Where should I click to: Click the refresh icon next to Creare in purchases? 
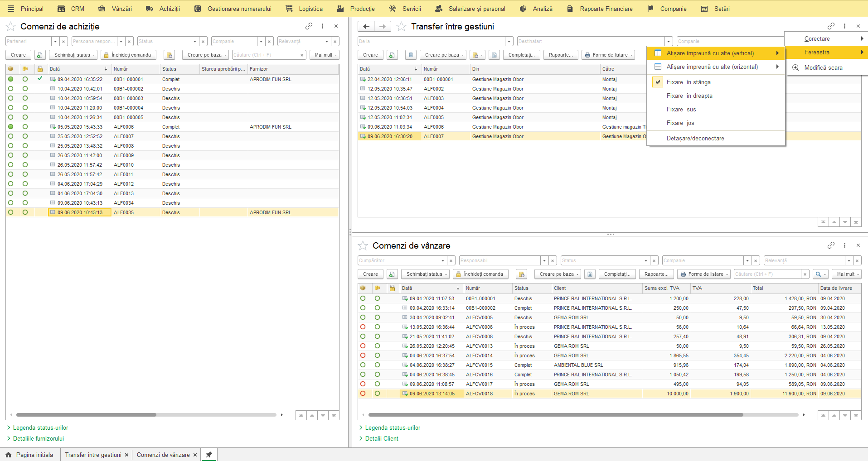pyautogui.click(x=40, y=55)
